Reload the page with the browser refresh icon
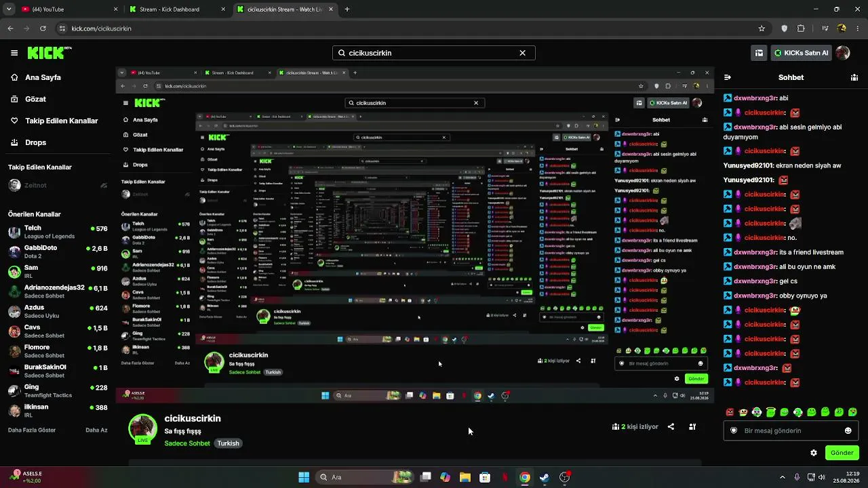868x488 pixels. point(43,28)
